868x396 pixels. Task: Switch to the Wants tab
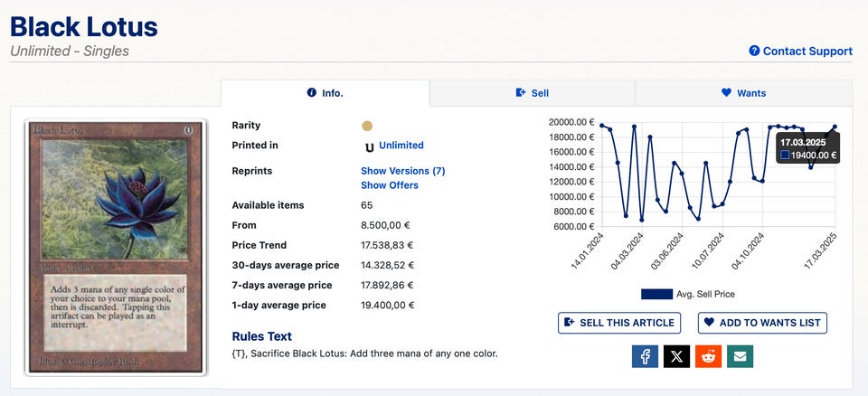743,93
